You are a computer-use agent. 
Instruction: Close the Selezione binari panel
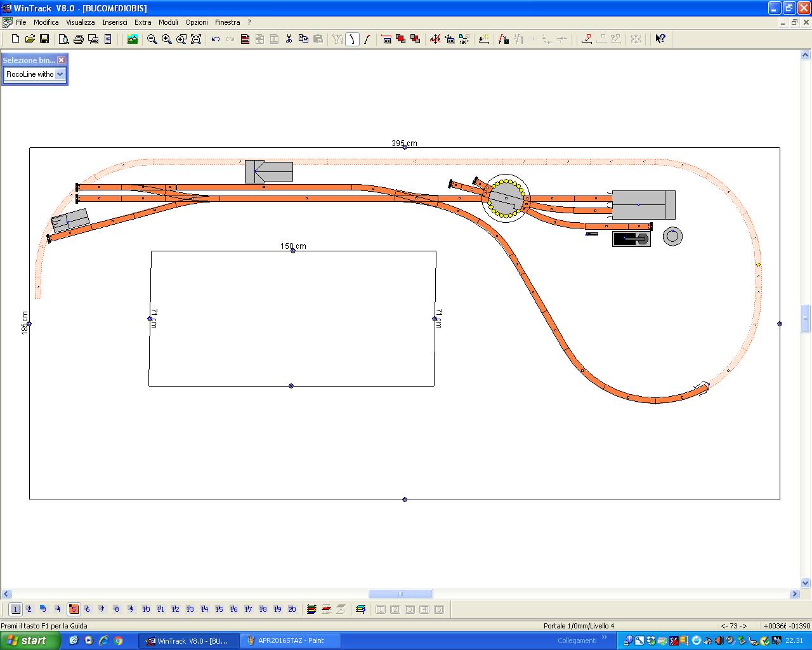pos(61,60)
